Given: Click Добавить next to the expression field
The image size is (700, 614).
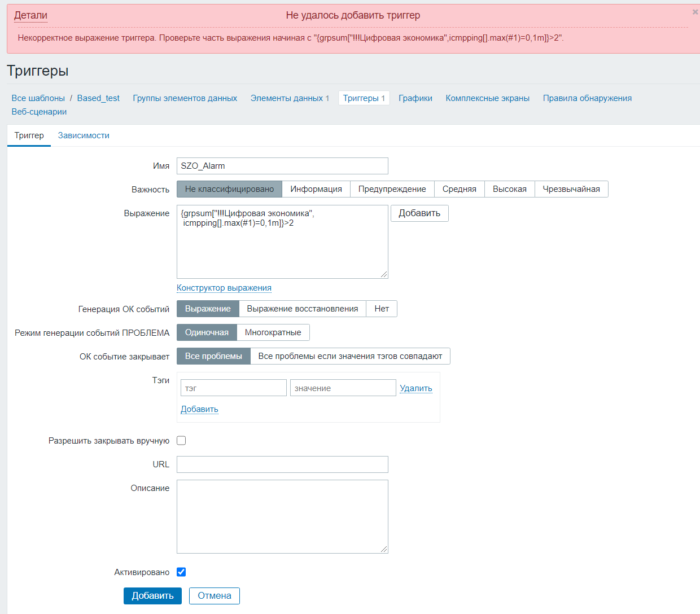Looking at the screenshot, I should [419, 213].
